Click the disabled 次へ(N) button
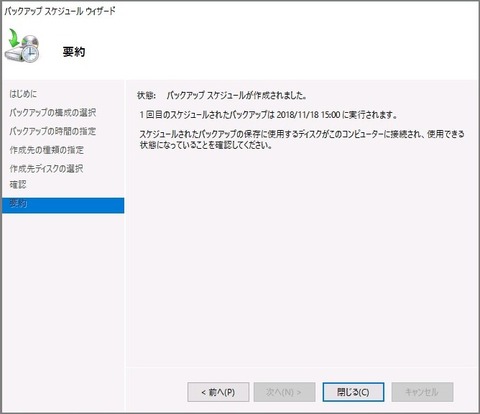480x414 pixels. pos(284,392)
